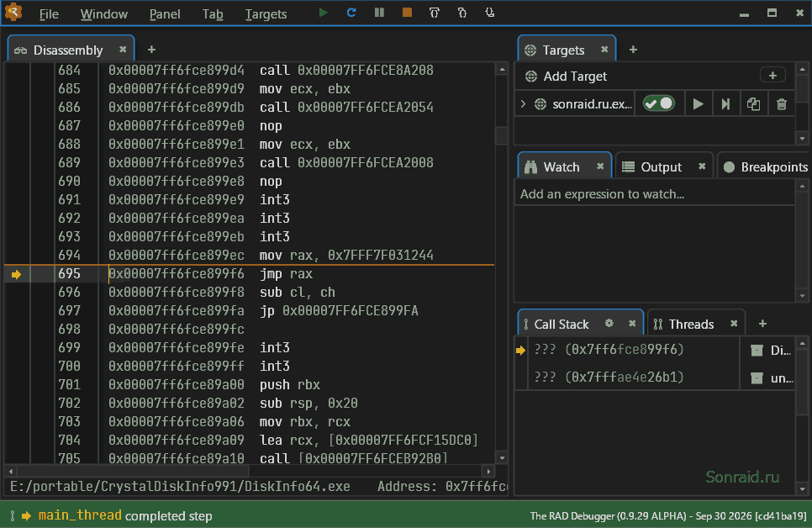Click the Watch panel scroll down arrow
Screen dimensions: 812x528
802,296
